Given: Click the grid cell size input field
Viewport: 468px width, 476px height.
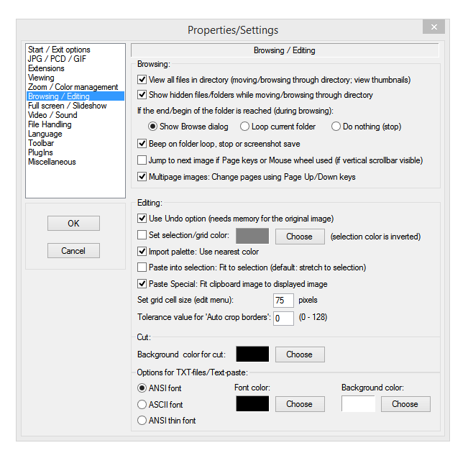Looking at the screenshot, I should tap(283, 301).
